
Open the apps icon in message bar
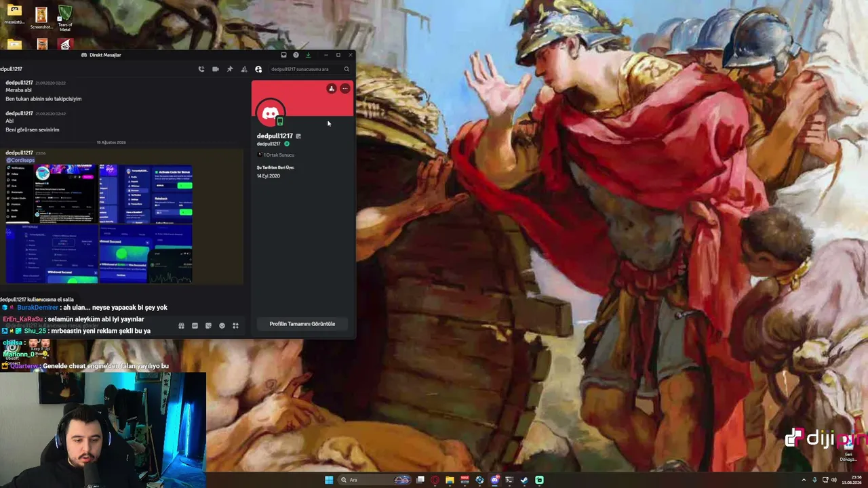[x=235, y=326]
